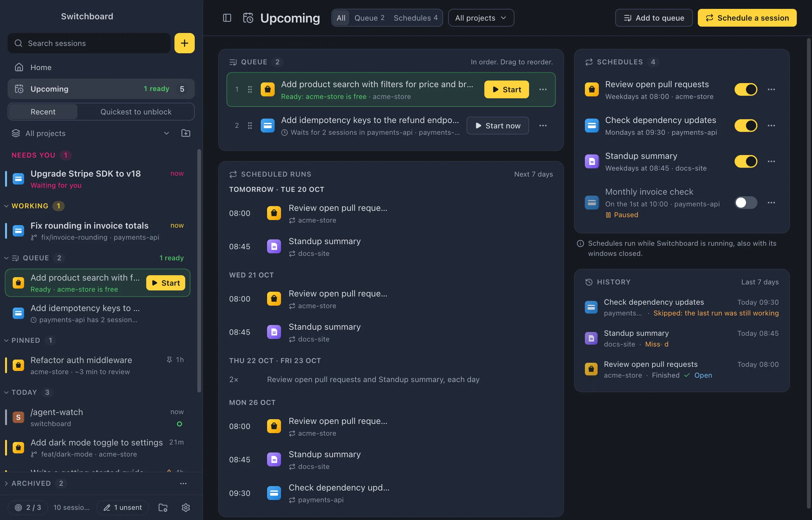This screenshot has width=812, height=520.
Task: Click the 1 unsent drafts pill
Action: coord(123,508)
